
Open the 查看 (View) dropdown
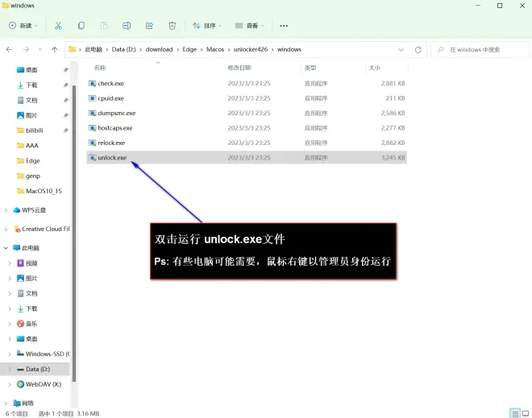(249, 26)
